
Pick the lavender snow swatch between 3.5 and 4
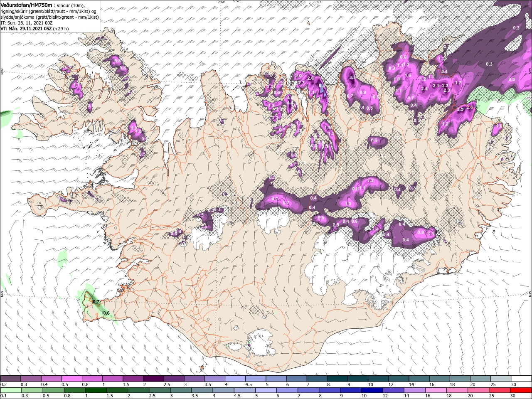tap(214, 379)
